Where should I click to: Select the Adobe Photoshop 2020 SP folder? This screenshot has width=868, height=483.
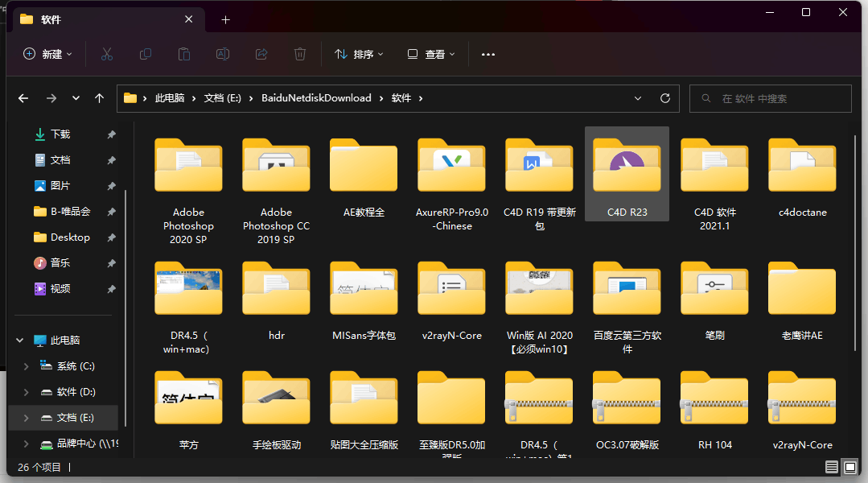(188, 191)
